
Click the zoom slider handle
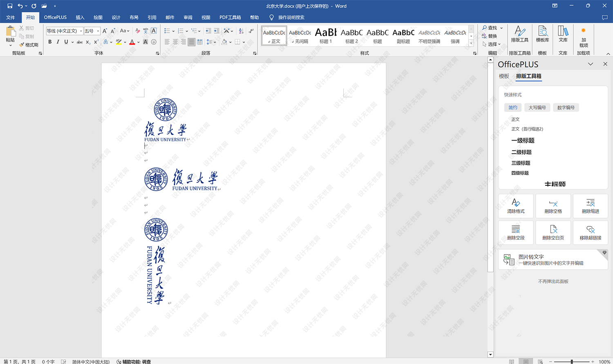pyautogui.click(x=572, y=362)
